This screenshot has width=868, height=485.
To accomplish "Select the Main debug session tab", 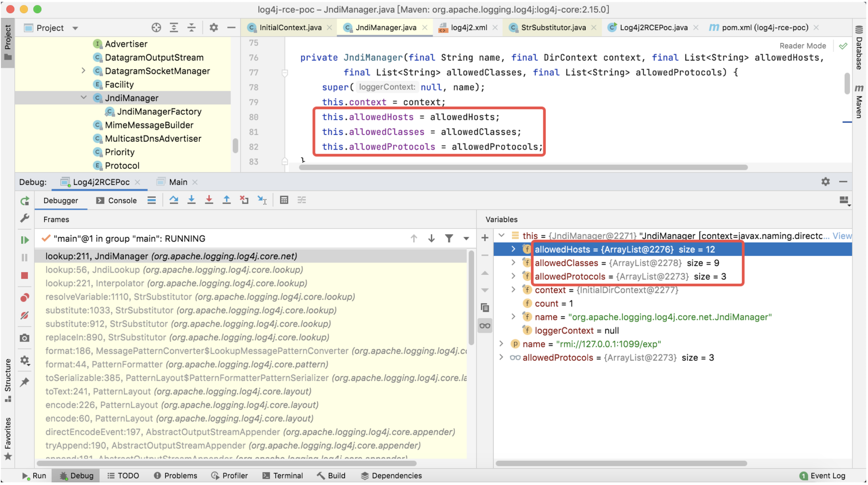I will pyautogui.click(x=178, y=182).
